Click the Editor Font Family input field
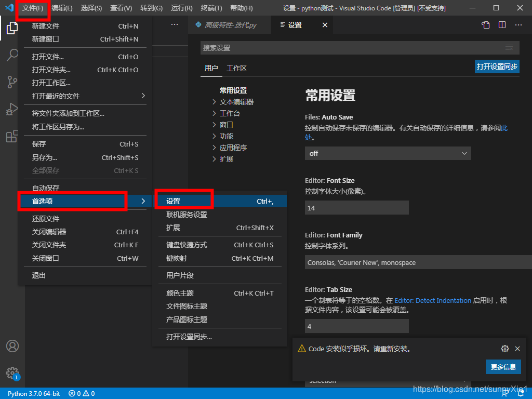The width and height of the screenshot is (532, 399). (418, 262)
